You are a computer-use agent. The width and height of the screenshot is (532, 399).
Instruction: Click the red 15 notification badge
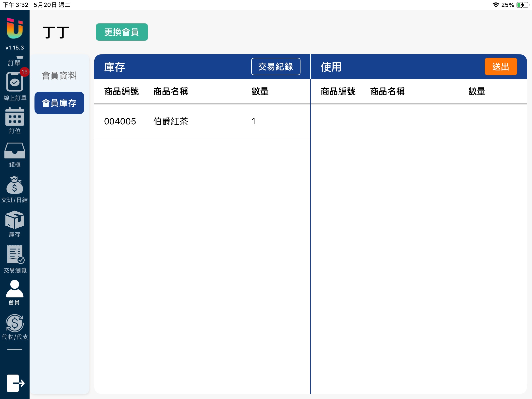pos(24,72)
